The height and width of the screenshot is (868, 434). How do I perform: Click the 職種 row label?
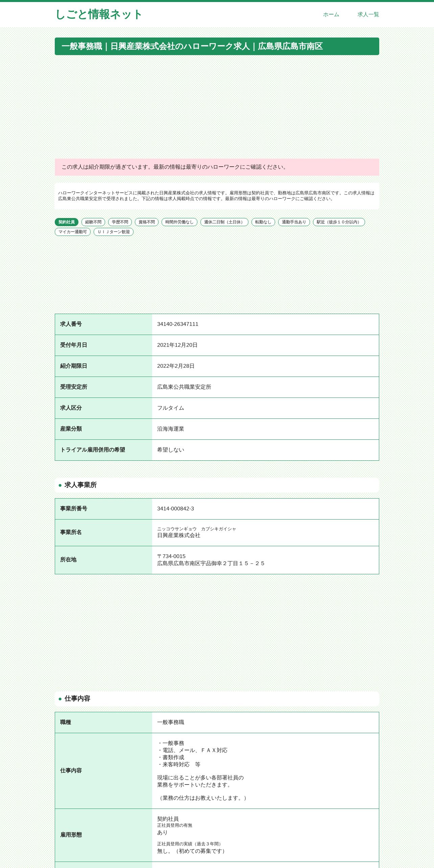(x=66, y=722)
